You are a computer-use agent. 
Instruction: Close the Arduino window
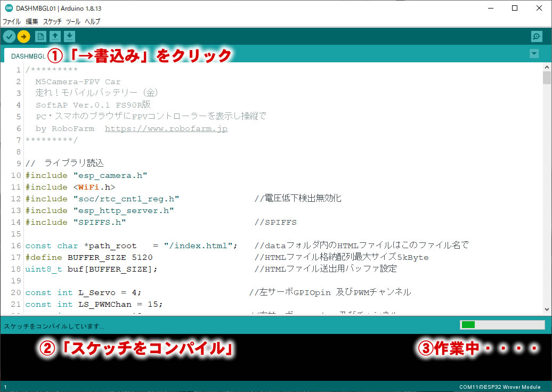click(x=539, y=8)
